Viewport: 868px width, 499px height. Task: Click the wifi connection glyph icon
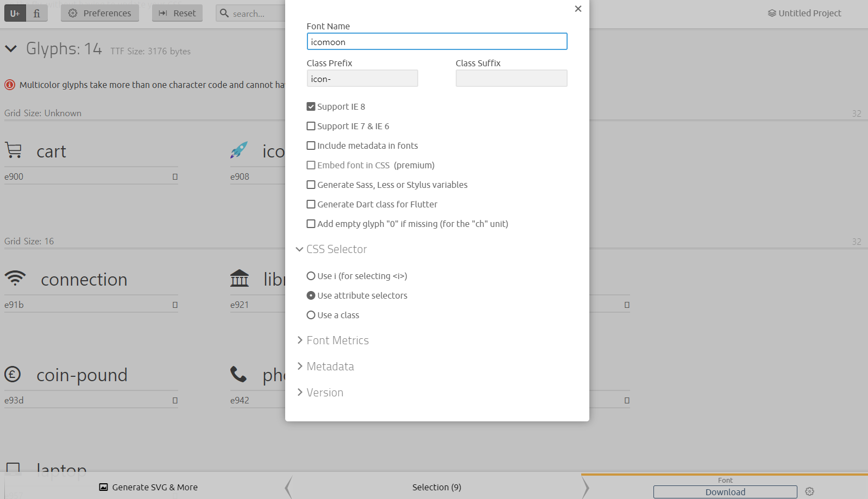15,278
